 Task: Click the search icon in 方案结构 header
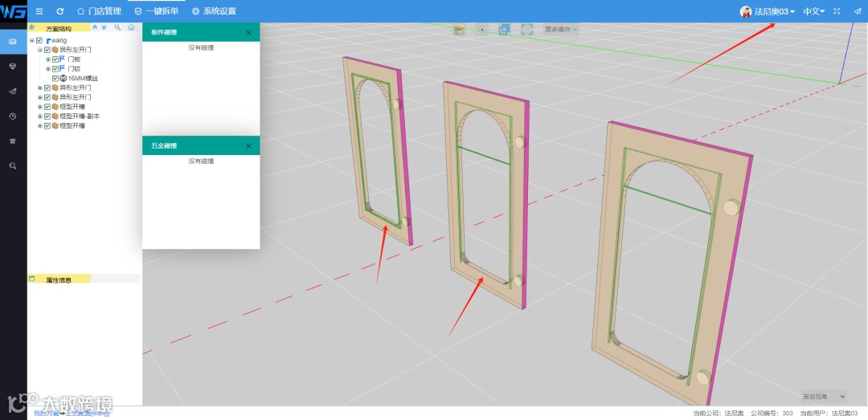click(x=117, y=27)
